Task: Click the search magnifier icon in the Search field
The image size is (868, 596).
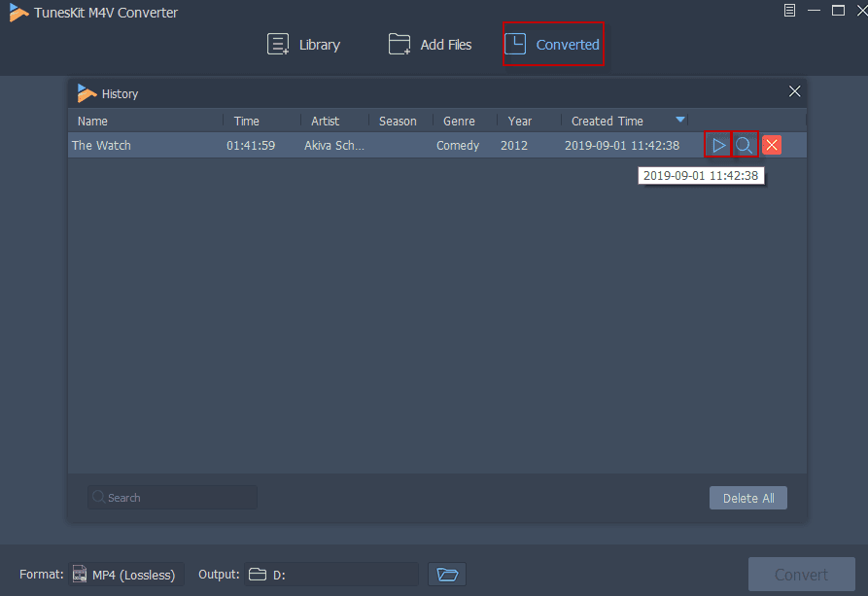Action: tap(98, 497)
